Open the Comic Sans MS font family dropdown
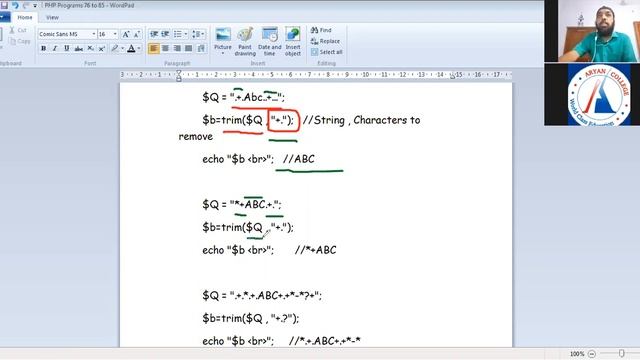This screenshot has width=640, height=360. point(94,34)
